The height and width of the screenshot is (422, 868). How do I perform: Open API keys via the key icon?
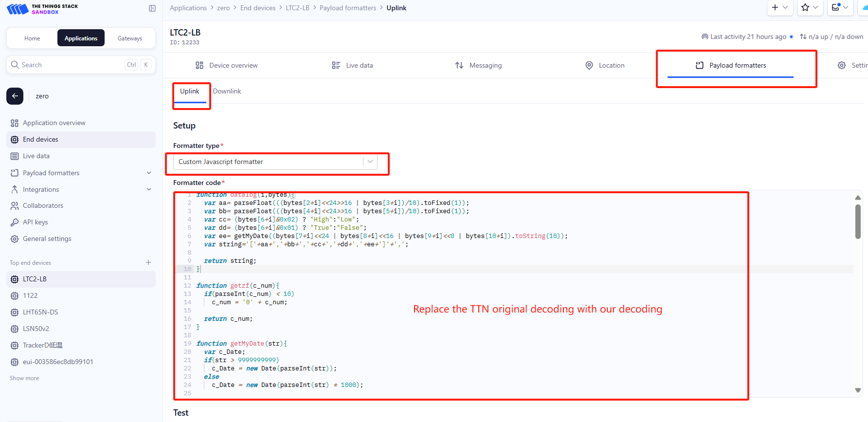(15, 222)
